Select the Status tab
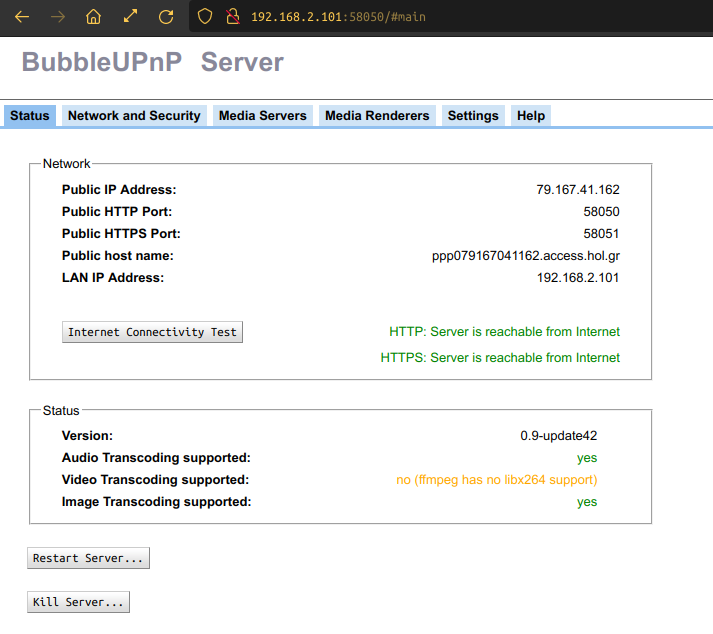Viewport: 713px width, 634px height. click(30, 116)
